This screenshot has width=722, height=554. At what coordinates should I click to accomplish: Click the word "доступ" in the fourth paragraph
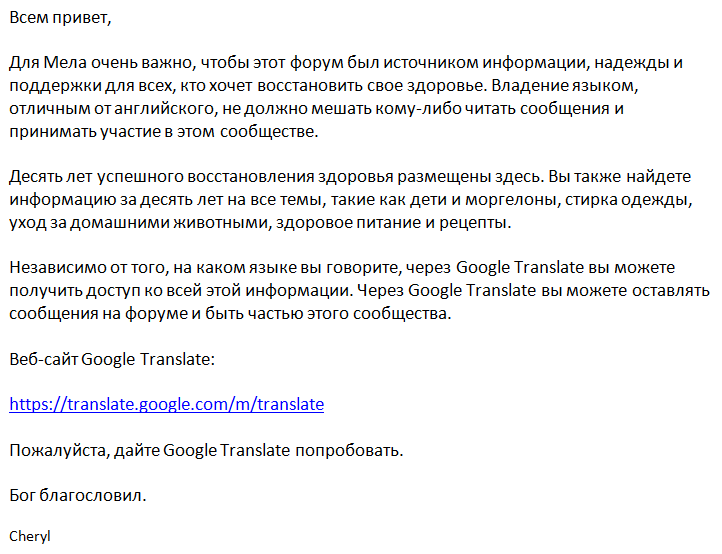point(113,291)
